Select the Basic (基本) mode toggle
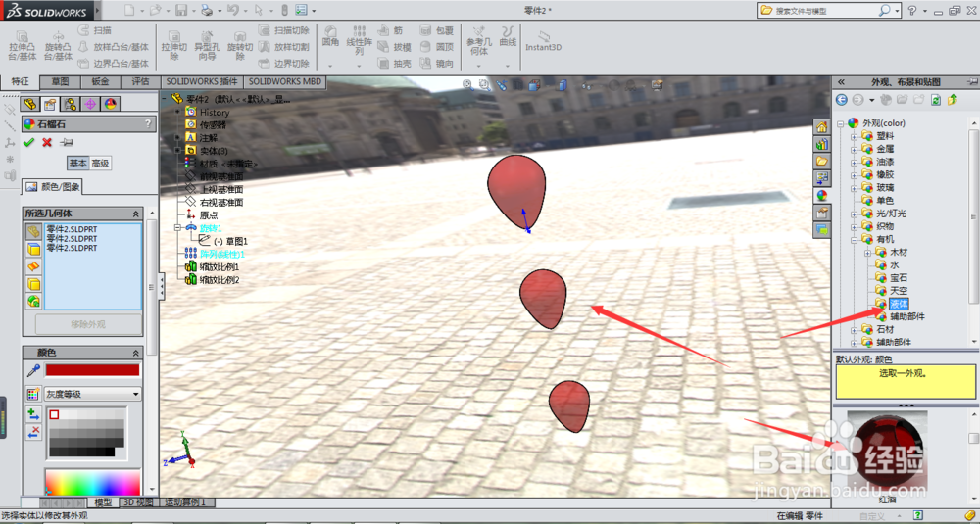Image resolution: width=980 pixels, height=524 pixels. [78, 163]
